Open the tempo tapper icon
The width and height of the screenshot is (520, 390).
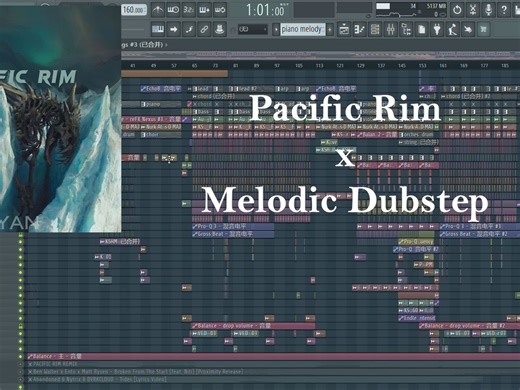pyautogui.click(x=452, y=30)
